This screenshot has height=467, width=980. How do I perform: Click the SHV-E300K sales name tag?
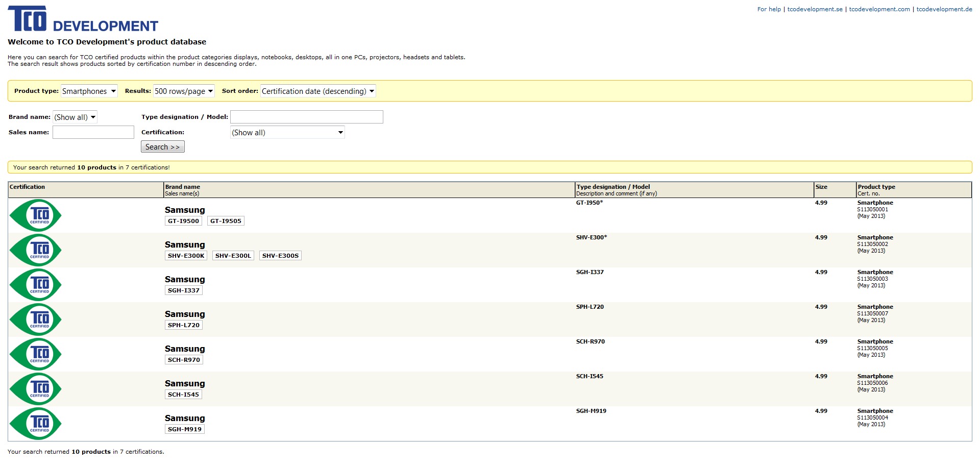[186, 256]
